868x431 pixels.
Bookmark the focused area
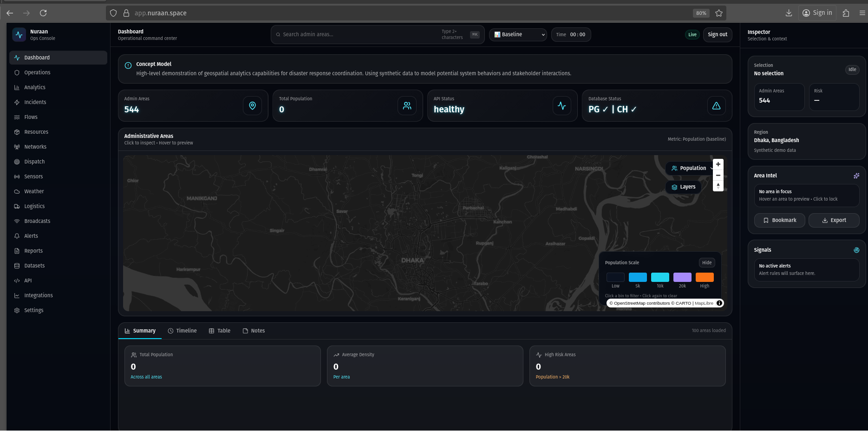pos(779,220)
